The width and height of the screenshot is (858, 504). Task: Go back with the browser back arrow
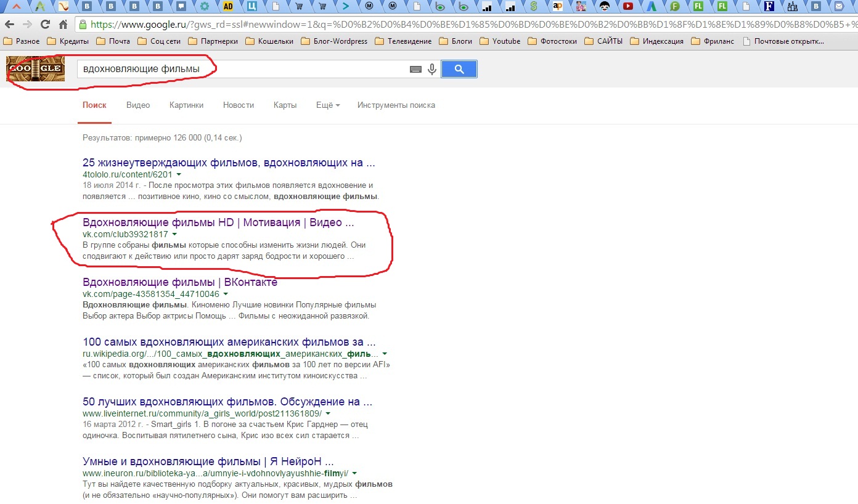pyautogui.click(x=9, y=25)
